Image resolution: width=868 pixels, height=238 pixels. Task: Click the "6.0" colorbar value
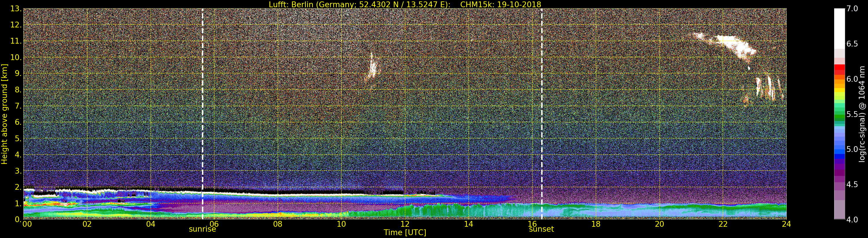click(x=852, y=79)
